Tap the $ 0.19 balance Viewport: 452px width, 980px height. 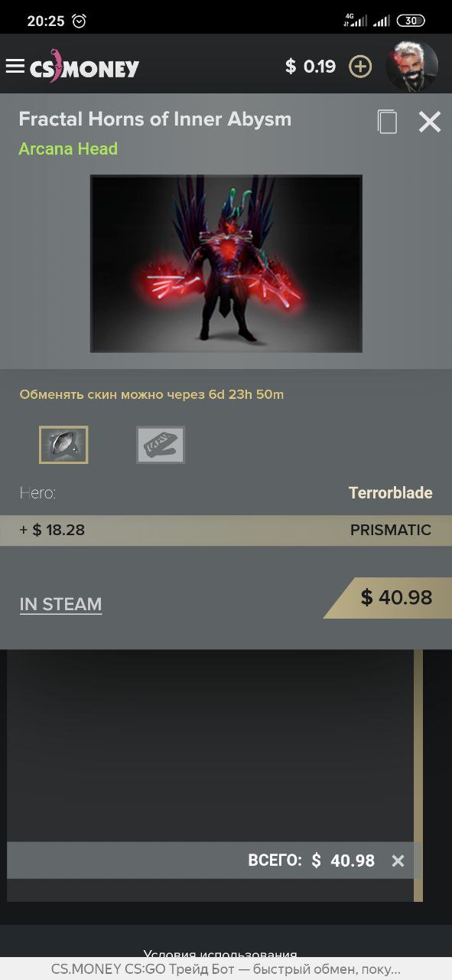click(x=311, y=67)
